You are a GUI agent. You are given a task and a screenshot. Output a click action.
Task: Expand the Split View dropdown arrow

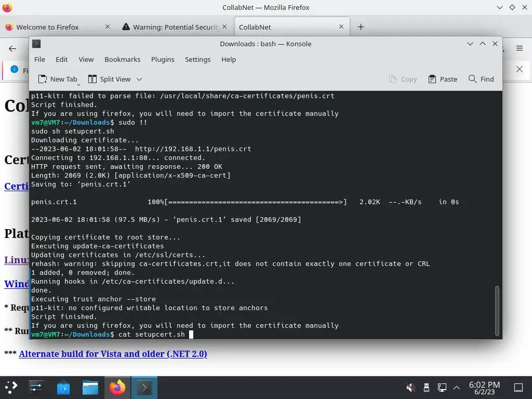coord(139,79)
